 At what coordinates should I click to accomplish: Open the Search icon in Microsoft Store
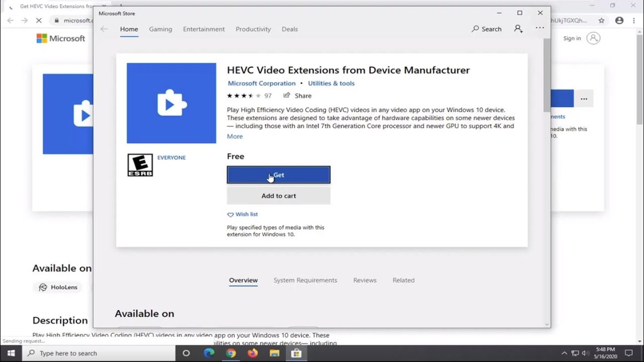475,29
